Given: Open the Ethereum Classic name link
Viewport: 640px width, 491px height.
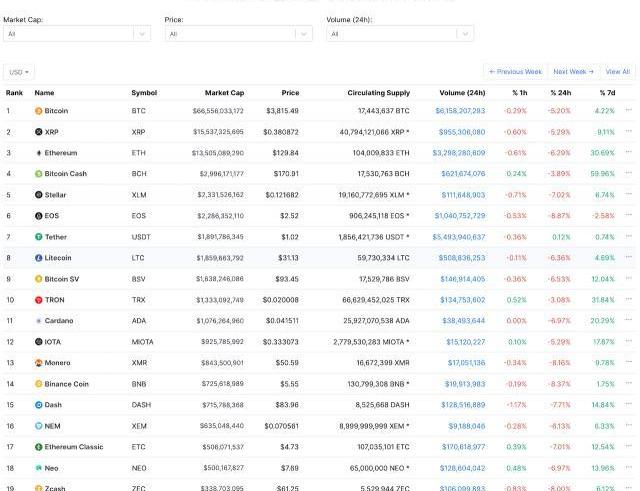Looking at the screenshot, I should pos(74,447).
